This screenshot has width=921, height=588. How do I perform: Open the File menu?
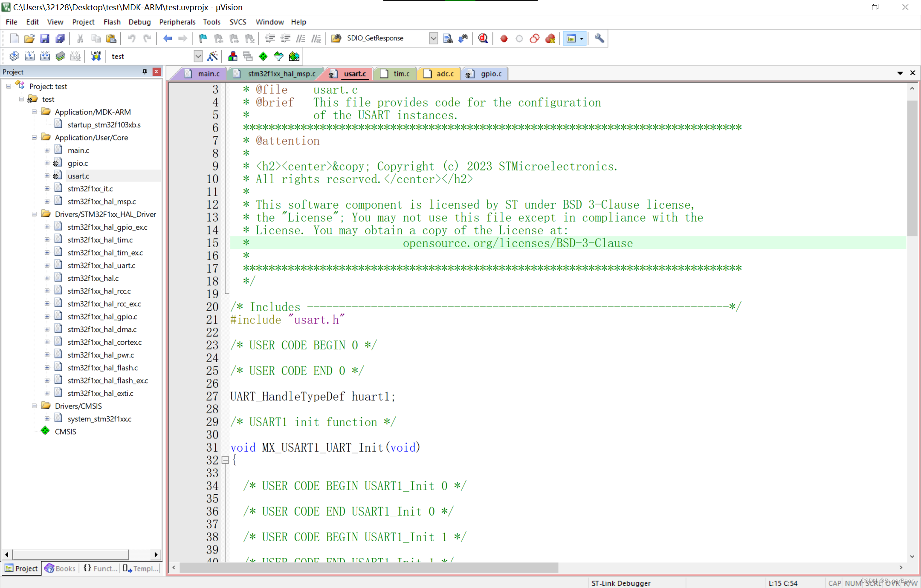(12, 22)
